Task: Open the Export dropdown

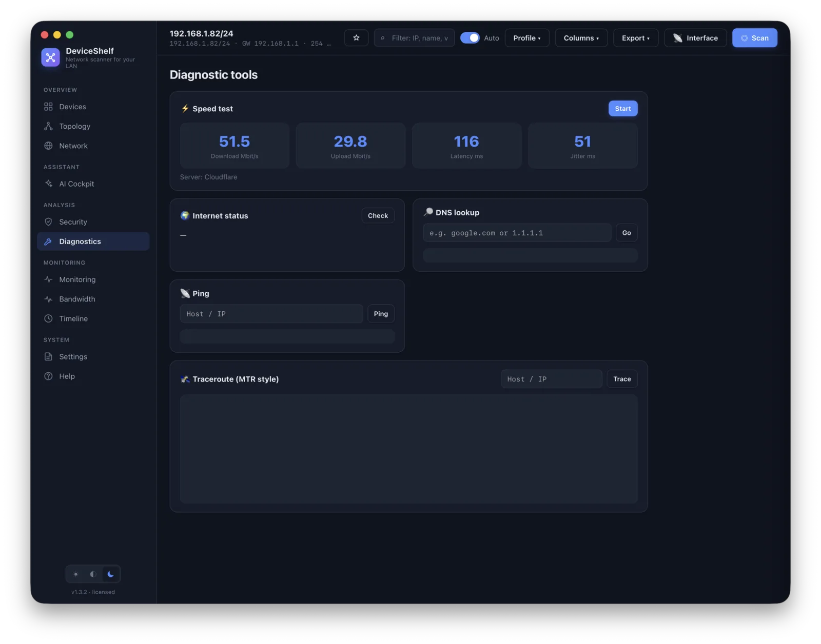Action: (635, 38)
